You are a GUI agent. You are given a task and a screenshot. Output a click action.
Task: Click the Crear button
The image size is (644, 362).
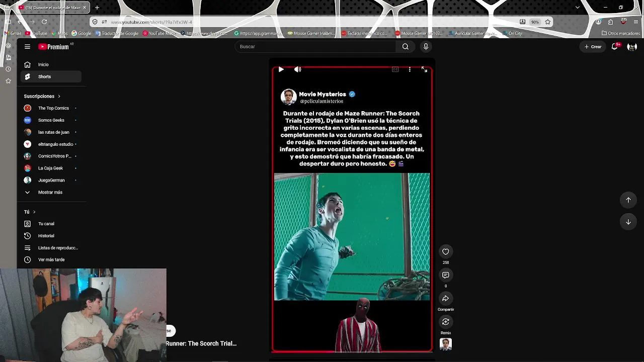point(593,47)
